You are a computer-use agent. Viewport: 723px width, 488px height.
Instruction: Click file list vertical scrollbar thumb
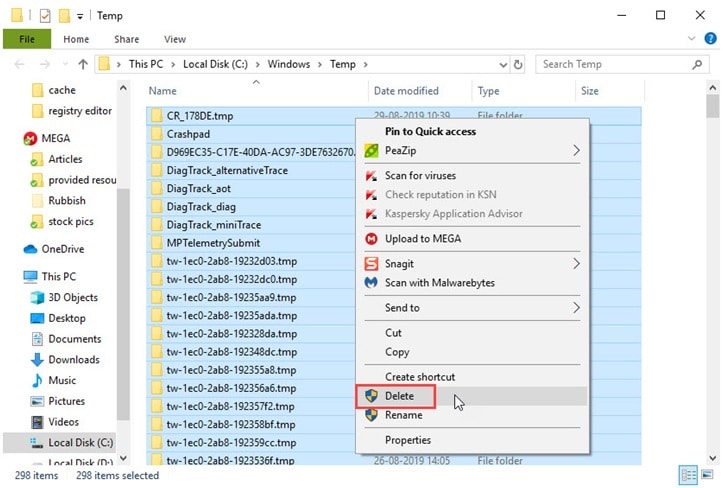712,106
